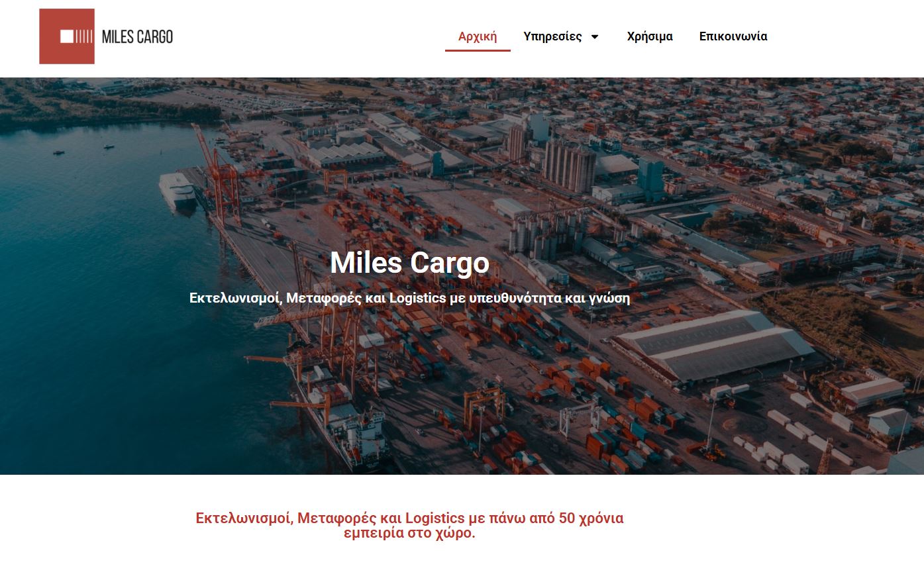Click the MILES CARGO logo text
Screen dimensions: 924x586
pyautogui.click(x=137, y=36)
